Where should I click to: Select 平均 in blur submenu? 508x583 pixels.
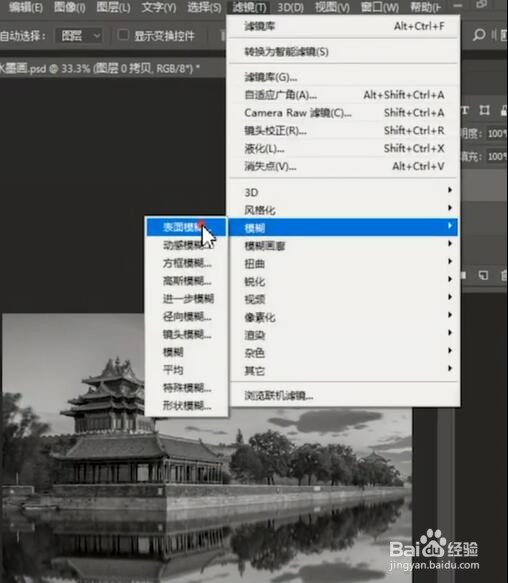pos(186,370)
